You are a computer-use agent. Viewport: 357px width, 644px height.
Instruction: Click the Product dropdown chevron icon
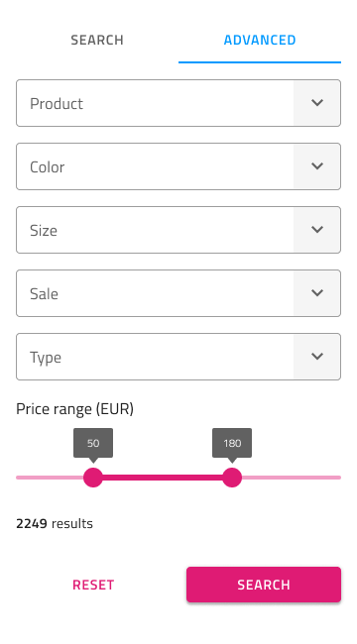(x=317, y=103)
